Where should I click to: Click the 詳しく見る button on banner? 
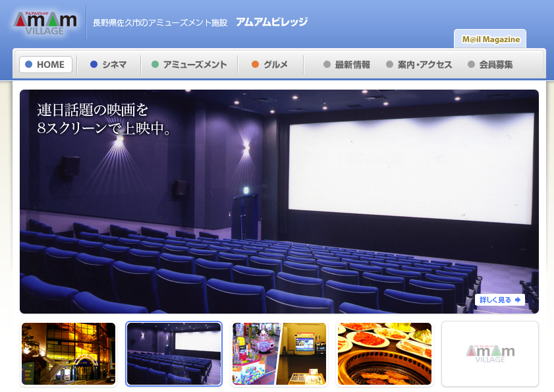click(x=500, y=300)
